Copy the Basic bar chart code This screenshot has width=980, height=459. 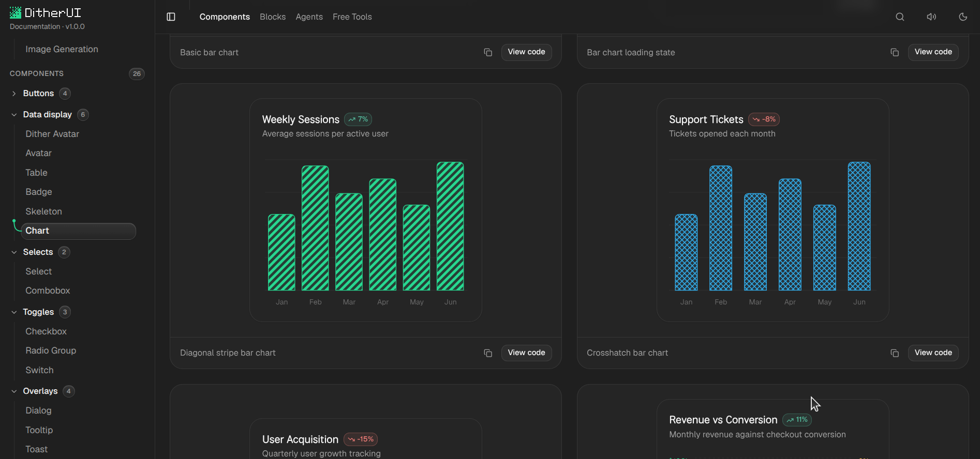coord(488,52)
